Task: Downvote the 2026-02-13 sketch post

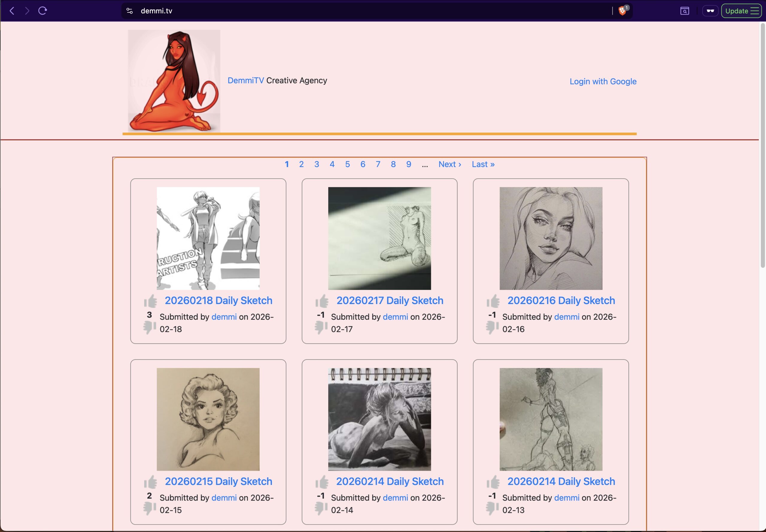Action: pos(492,508)
